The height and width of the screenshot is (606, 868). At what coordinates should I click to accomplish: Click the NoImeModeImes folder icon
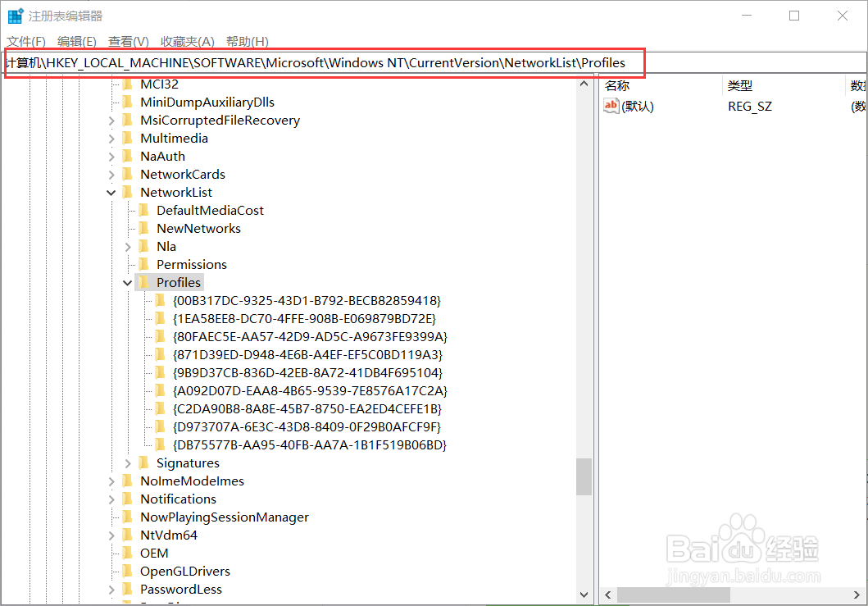click(127, 481)
